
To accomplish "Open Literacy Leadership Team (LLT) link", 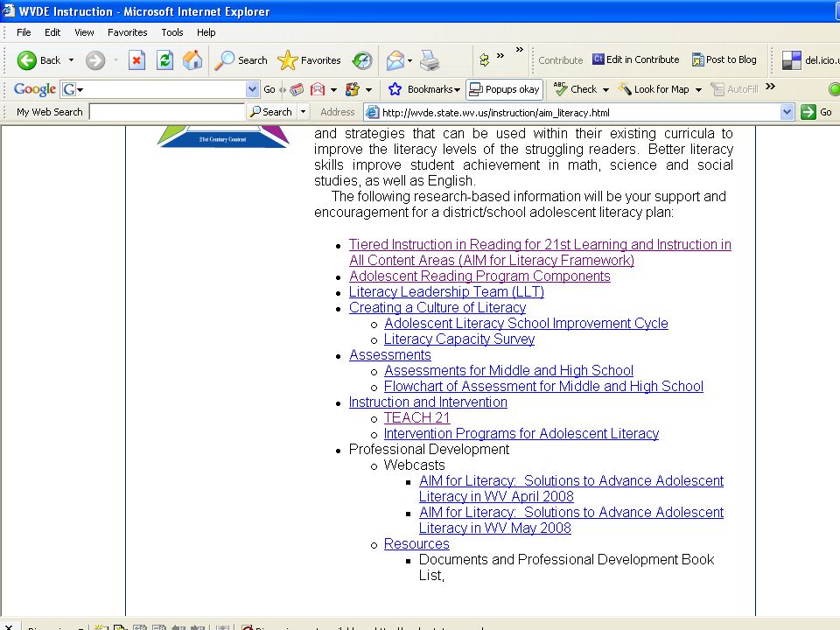I will coord(446,292).
